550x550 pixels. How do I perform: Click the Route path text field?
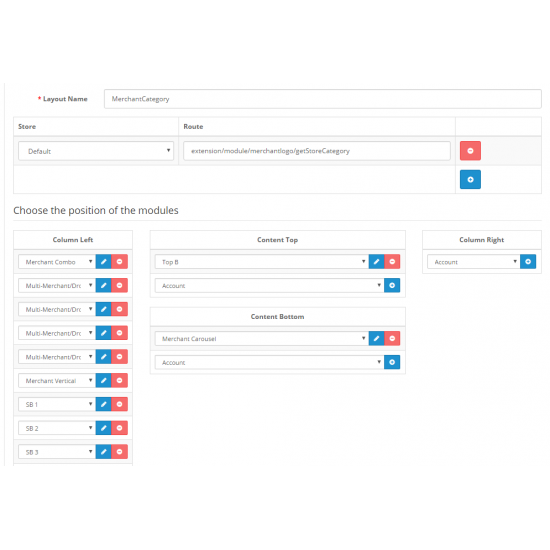pos(317,151)
